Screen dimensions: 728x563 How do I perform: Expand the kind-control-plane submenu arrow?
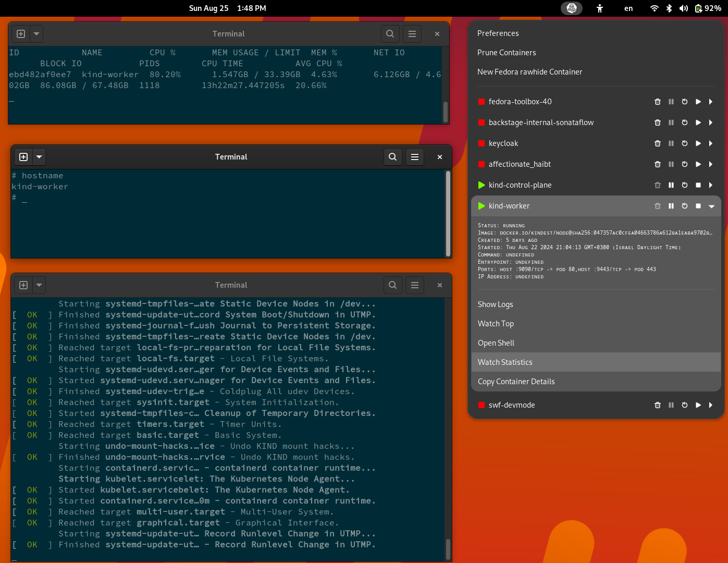[x=711, y=185]
